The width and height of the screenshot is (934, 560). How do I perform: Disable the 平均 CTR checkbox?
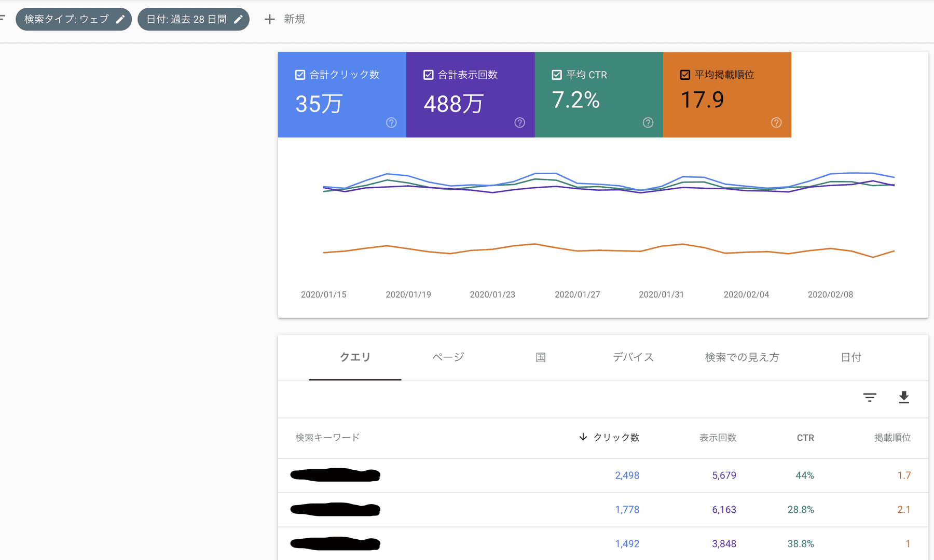tap(556, 75)
